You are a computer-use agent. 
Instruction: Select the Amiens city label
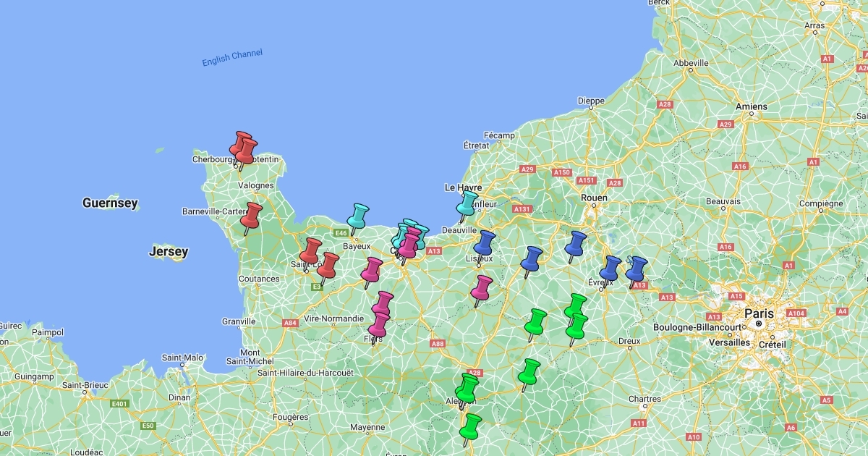pyautogui.click(x=751, y=106)
